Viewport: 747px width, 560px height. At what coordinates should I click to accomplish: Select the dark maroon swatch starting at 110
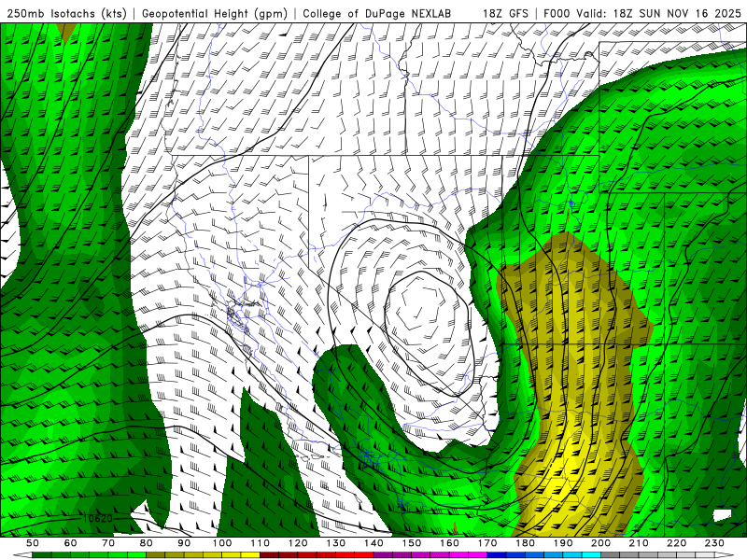pyautogui.click(x=269, y=554)
